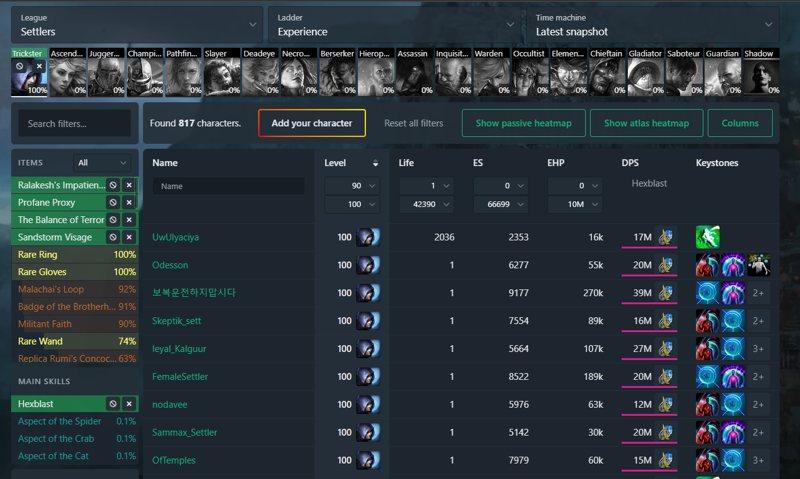Select the Shadow class portrait
Screen dimensions: 800x479
click(761, 72)
